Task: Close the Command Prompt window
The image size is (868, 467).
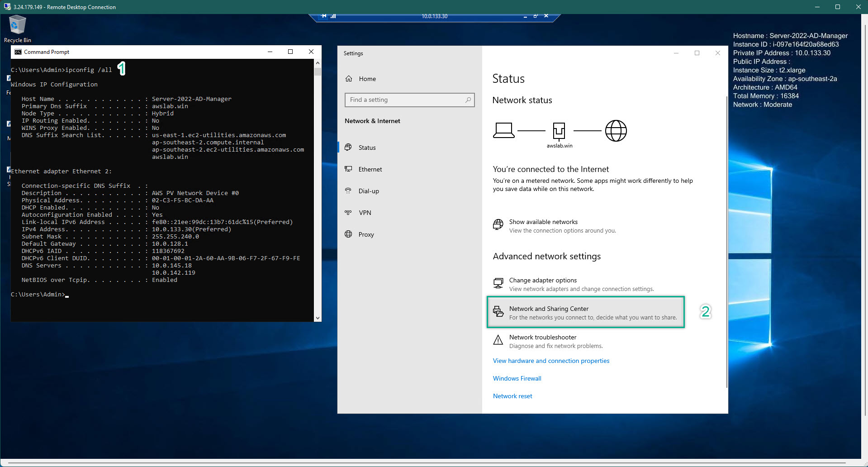Action: click(311, 52)
